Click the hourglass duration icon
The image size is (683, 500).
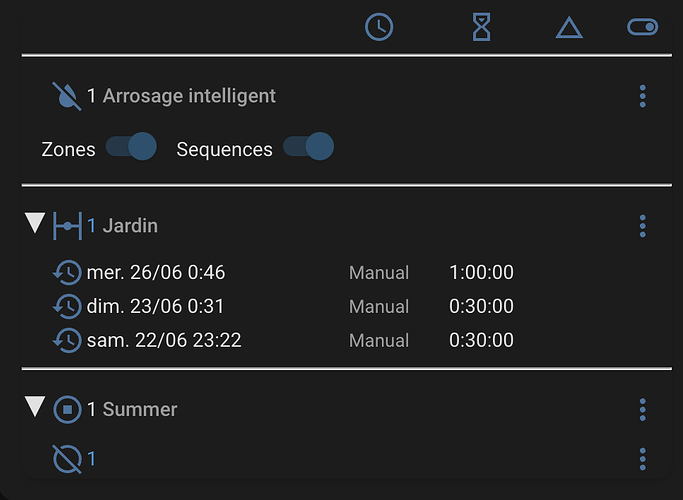pos(481,27)
